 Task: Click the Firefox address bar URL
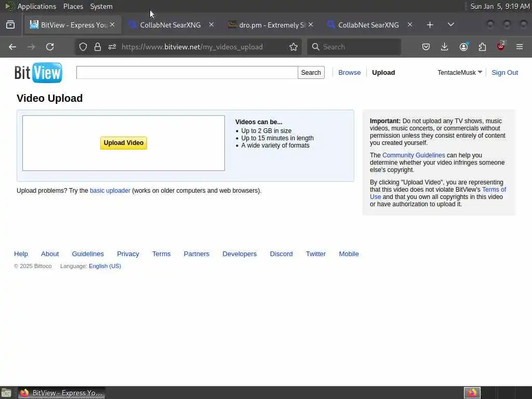pos(192,47)
